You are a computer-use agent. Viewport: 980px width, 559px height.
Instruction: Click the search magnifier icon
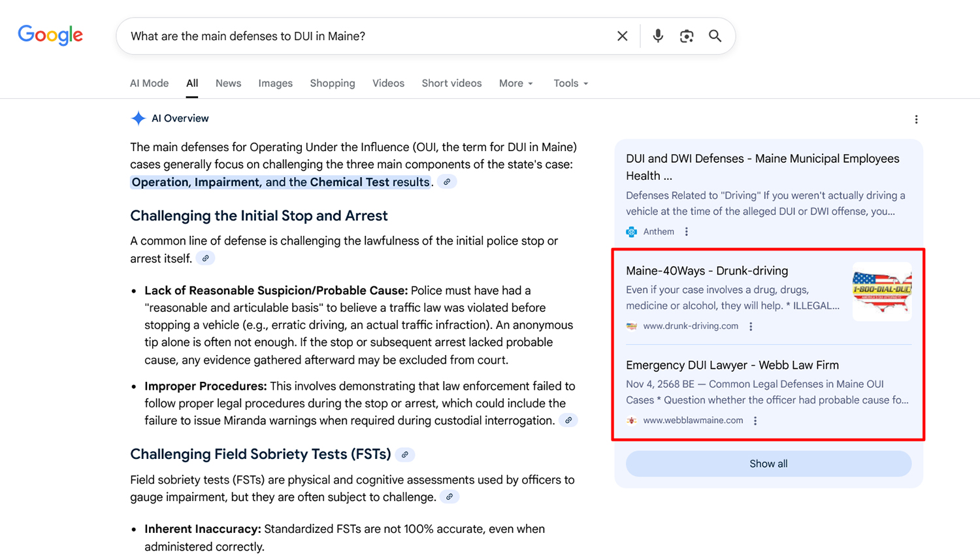(x=715, y=36)
